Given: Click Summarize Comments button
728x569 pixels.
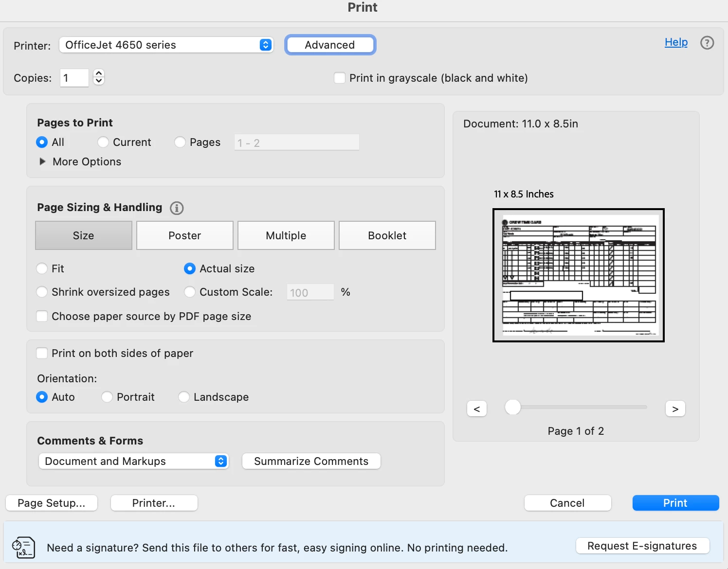Looking at the screenshot, I should 311,461.
